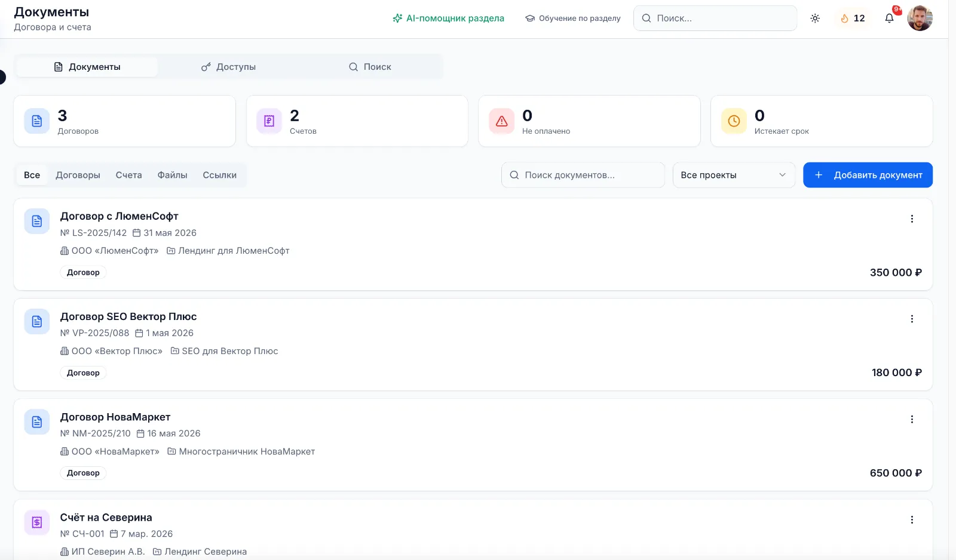Click the 180 000 ₽ amount
The height and width of the screenshot is (560, 956).
tap(897, 373)
